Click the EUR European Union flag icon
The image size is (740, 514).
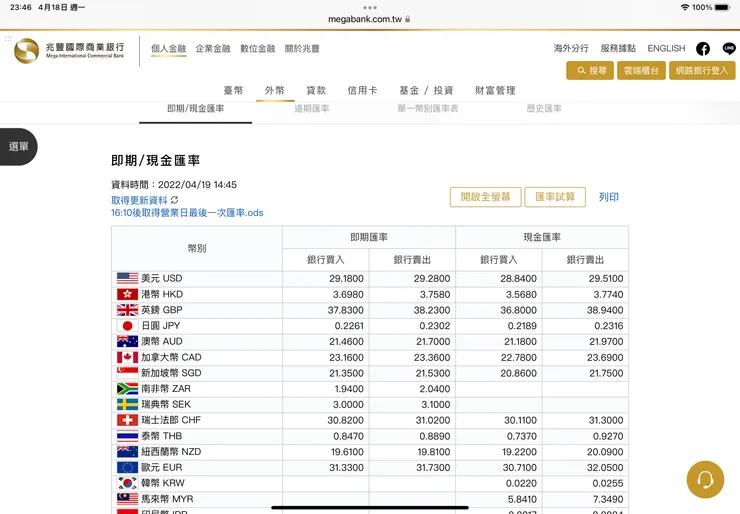(x=127, y=467)
